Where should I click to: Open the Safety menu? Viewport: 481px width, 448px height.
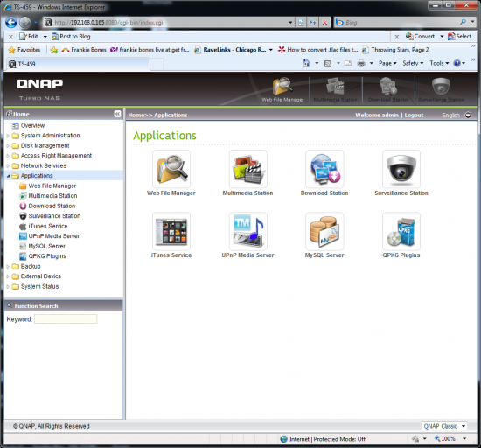pyautogui.click(x=413, y=63)
